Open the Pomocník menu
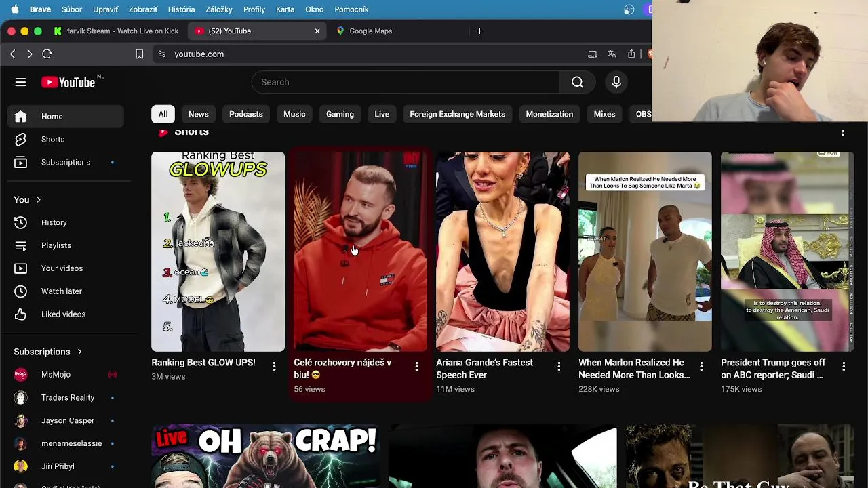 (351, 9)
